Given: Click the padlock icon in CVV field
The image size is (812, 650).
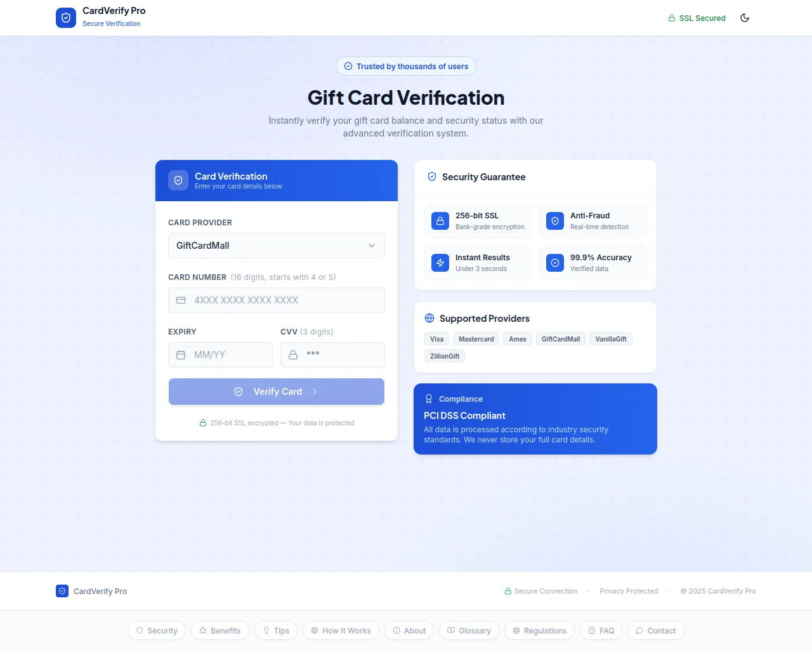Looking at the screenshot, I should click(293, 355).
